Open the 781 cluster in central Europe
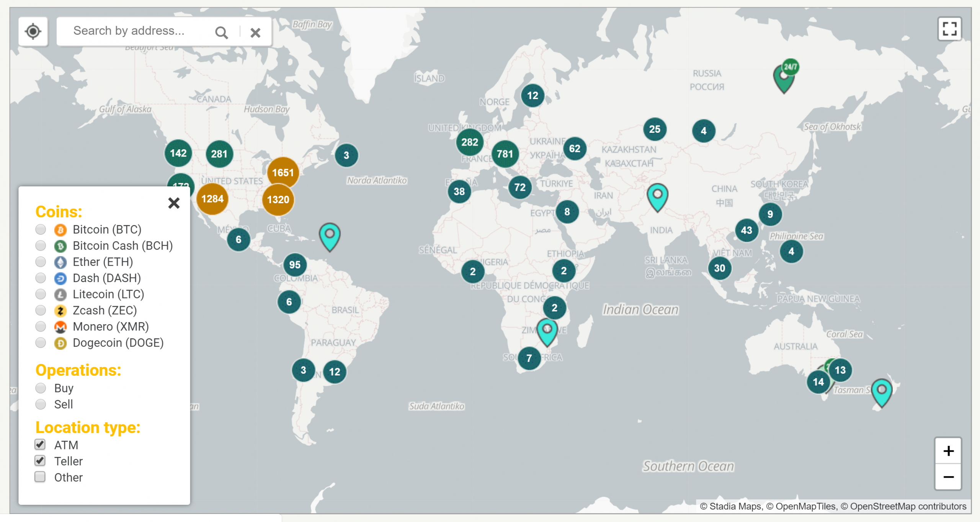 (505, 154)
